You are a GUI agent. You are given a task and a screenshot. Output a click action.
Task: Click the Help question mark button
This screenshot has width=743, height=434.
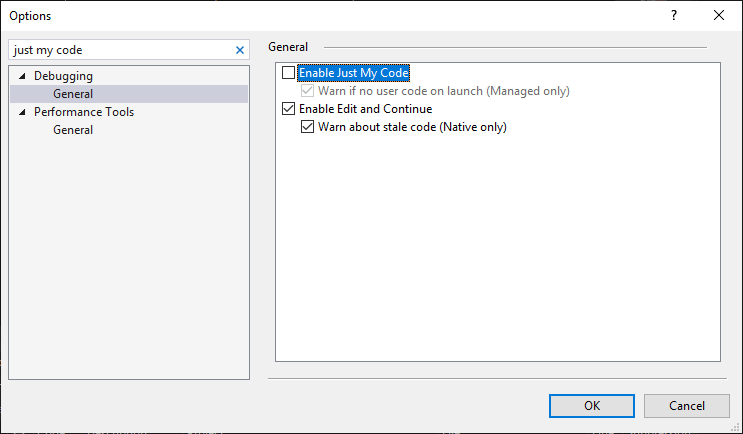pyautogui.click(x=673, y=15)
